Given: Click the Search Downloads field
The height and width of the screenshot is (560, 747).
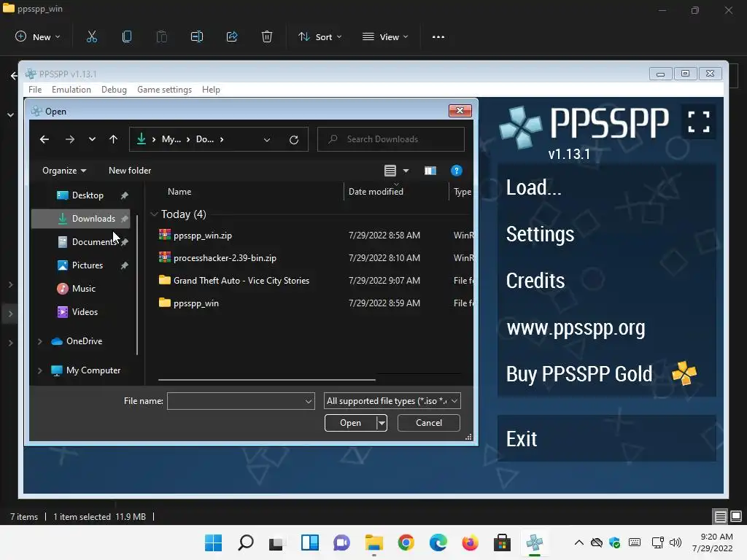Looking at the screenshot, I should [x=391, y=139].
